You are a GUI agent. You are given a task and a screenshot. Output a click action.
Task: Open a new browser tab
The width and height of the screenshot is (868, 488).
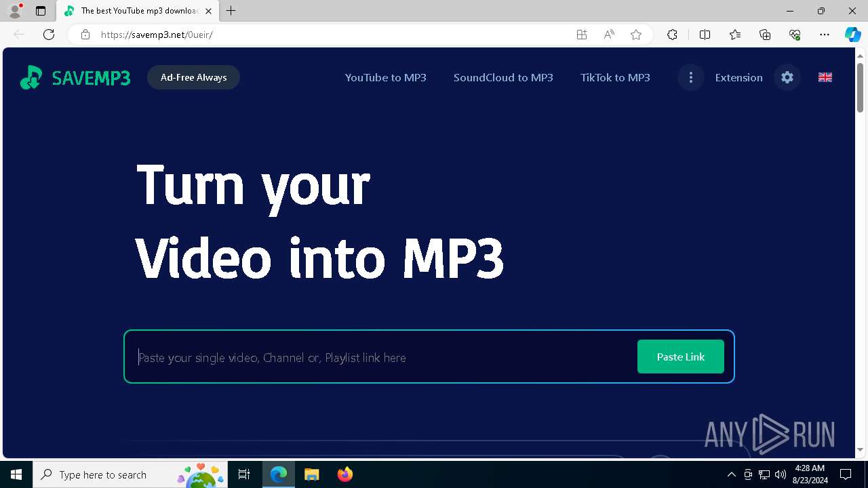click(231, 11)
